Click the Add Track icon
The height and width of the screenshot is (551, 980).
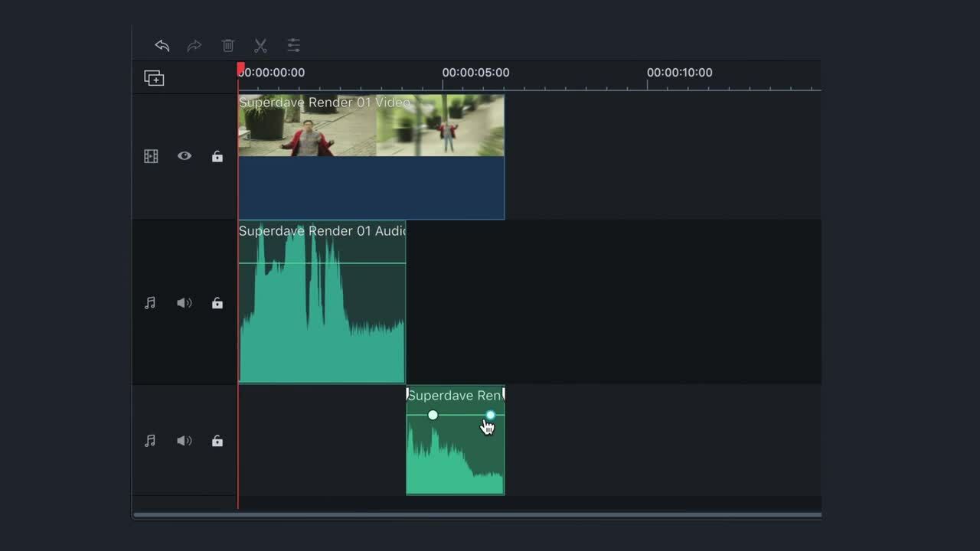click(x=154, y=78)
